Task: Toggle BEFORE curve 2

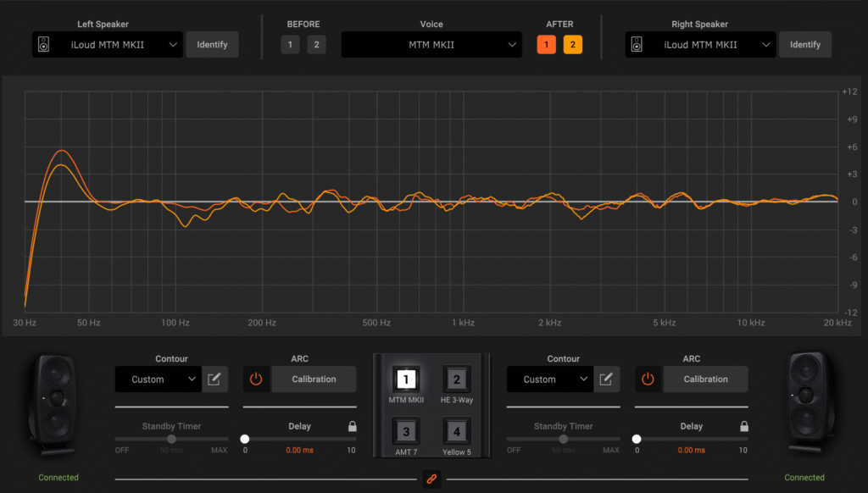Action: [317, 45]
